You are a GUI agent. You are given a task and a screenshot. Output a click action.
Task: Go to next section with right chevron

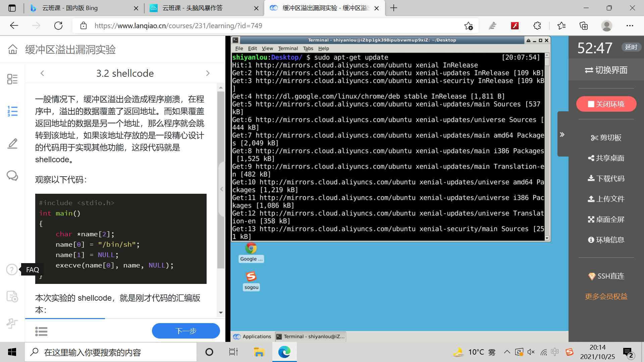[x=208, y=73]
